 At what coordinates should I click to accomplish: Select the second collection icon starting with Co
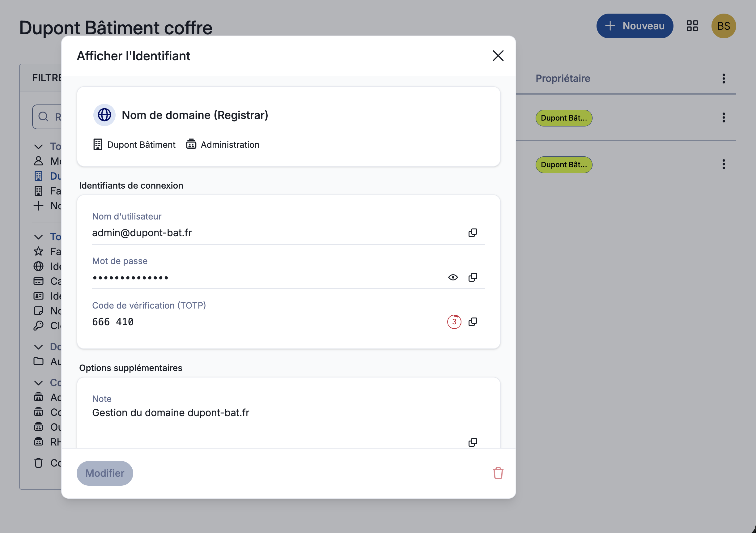coord(39,412)
